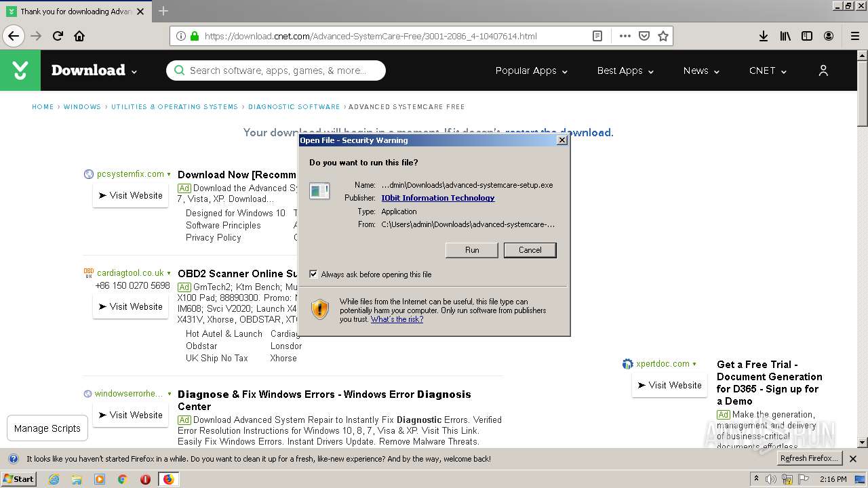Bookmark this page with star icon
The image size is (868, 488).
pos(663,36)
